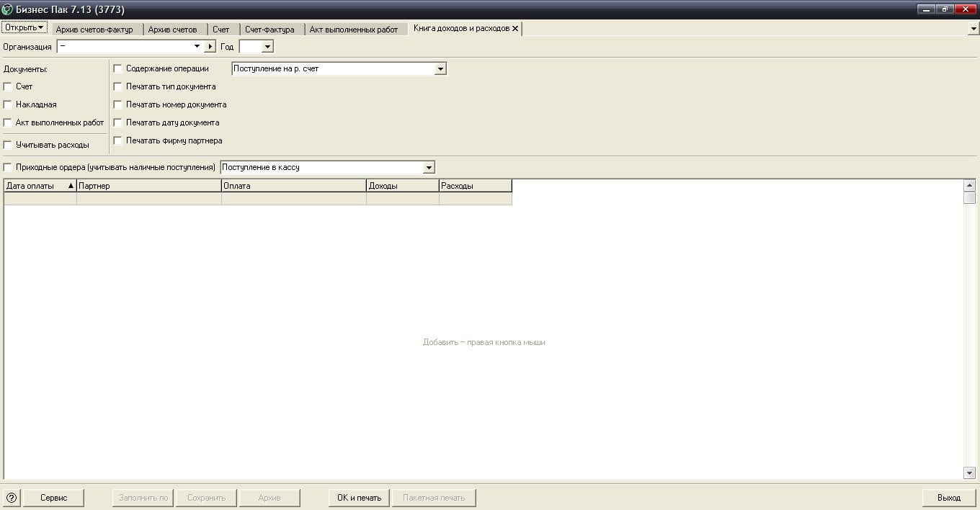Viewport: 980px width, 510px height.
Task: Tick the Накладная checkbox
Action: (x=8, y=104)
